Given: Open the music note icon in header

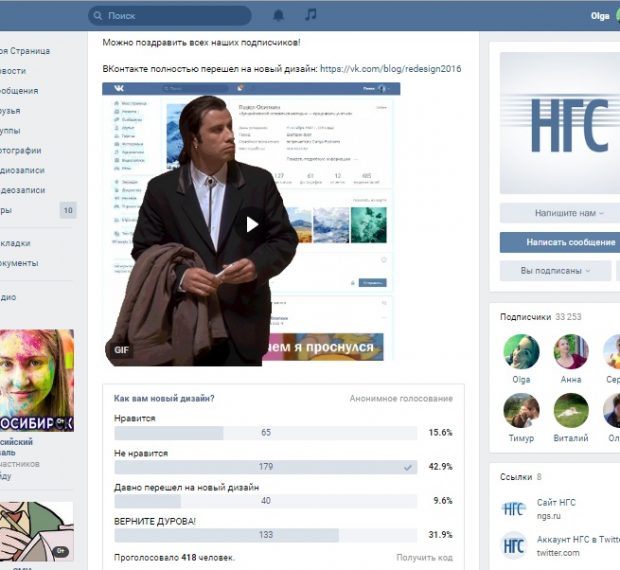Looking at the screenshot, I should click(310, 15).
